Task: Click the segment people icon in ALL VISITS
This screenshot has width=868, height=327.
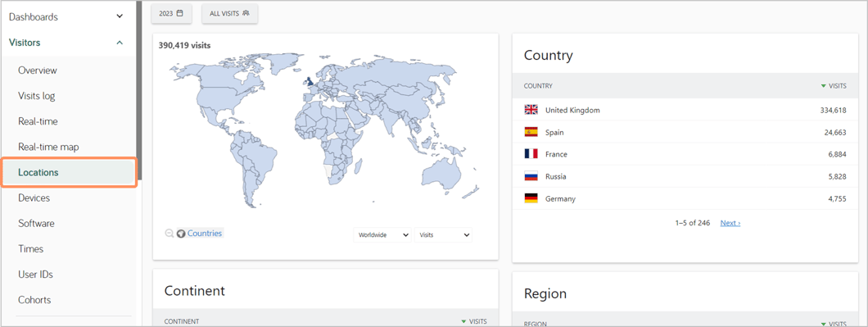Action: point(246,14)
